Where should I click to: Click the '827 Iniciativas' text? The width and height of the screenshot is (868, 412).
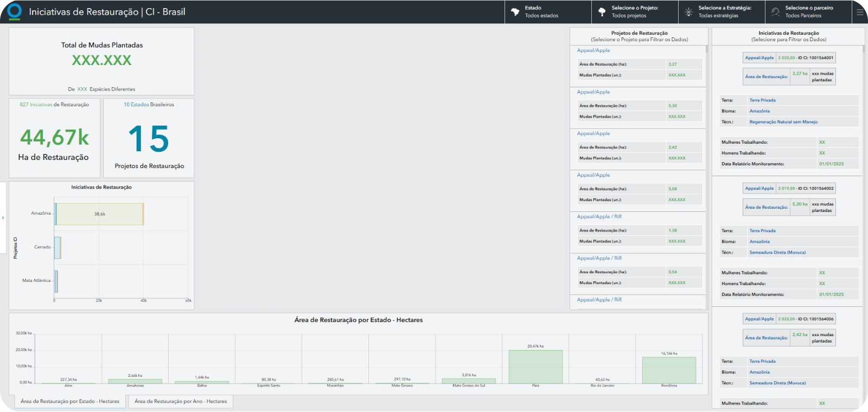(36, 105)
